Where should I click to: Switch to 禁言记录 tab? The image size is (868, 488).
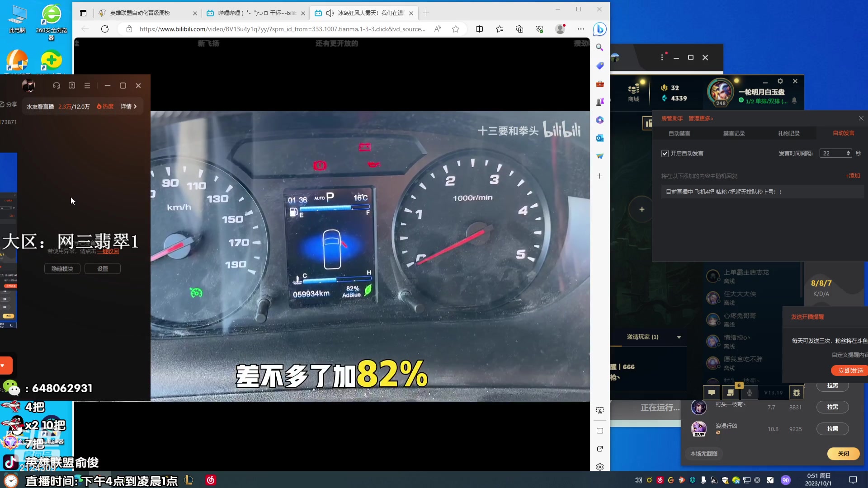(x=734, y=133)
